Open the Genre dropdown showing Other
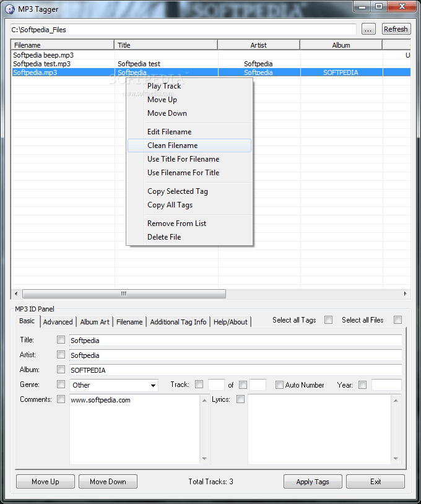The height and width of the screenshot is (504, 421). (114, 385)
